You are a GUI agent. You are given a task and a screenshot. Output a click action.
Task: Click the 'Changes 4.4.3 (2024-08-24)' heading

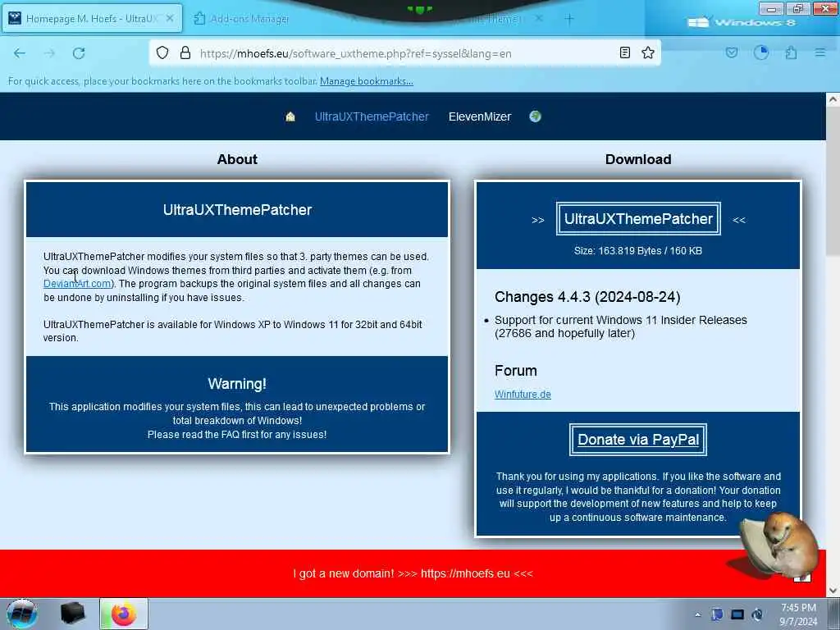click(x=587, y=297)
